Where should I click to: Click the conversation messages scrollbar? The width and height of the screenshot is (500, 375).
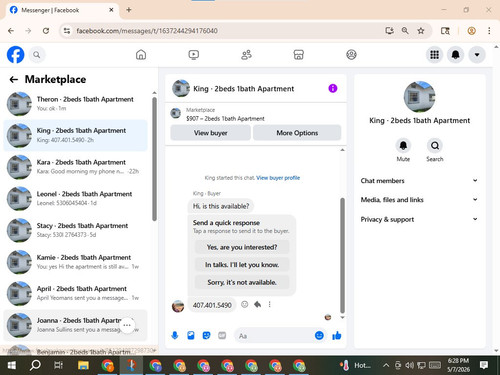[x=342, y=255]
